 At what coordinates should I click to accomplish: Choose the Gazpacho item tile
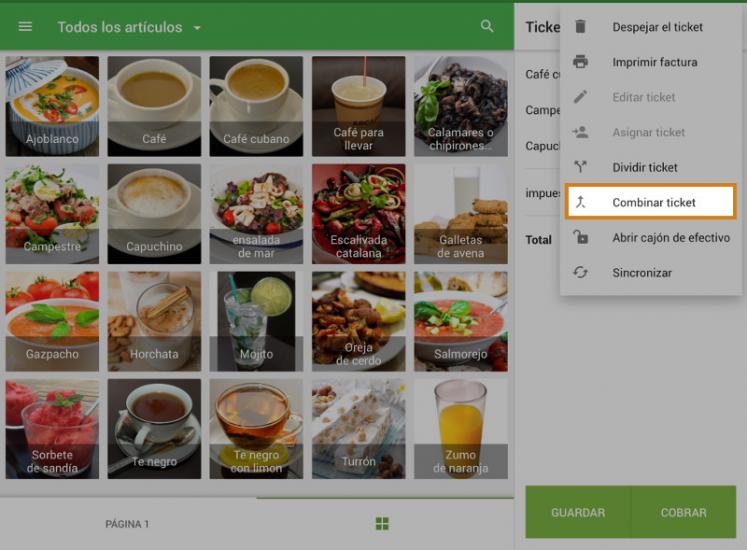pyautogui.click(x=52, y=320)
